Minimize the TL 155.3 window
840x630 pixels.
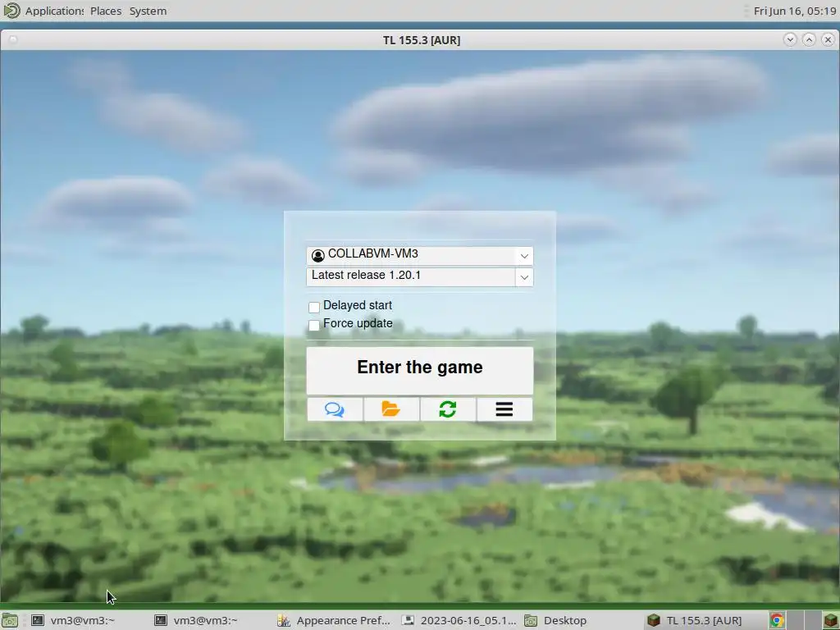(790, 39)
